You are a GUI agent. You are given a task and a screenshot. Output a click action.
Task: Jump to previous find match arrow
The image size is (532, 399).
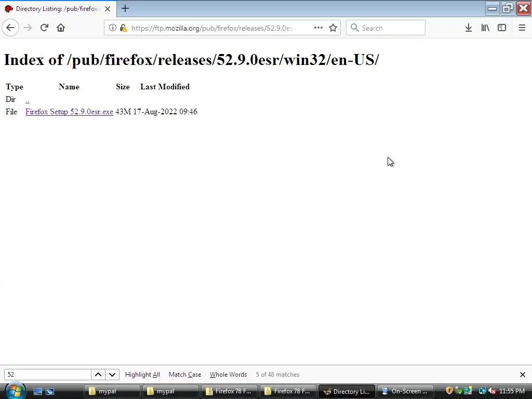[98, 375]
